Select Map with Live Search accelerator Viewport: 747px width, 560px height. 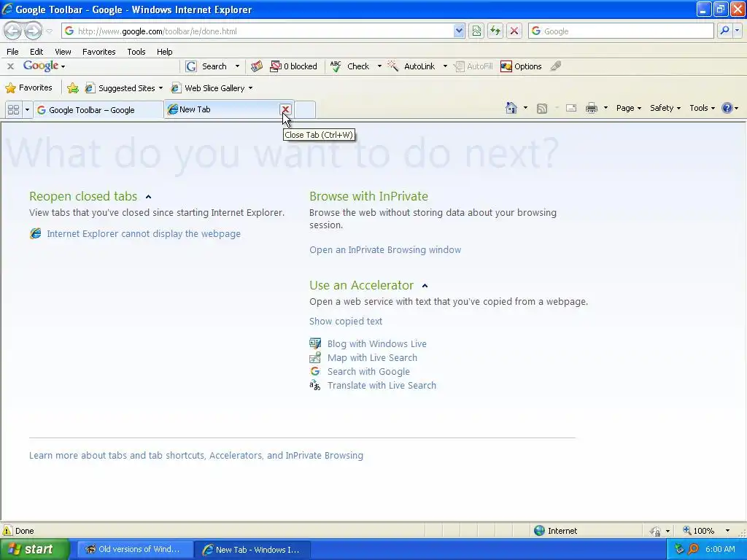click(x=372, y=357)
